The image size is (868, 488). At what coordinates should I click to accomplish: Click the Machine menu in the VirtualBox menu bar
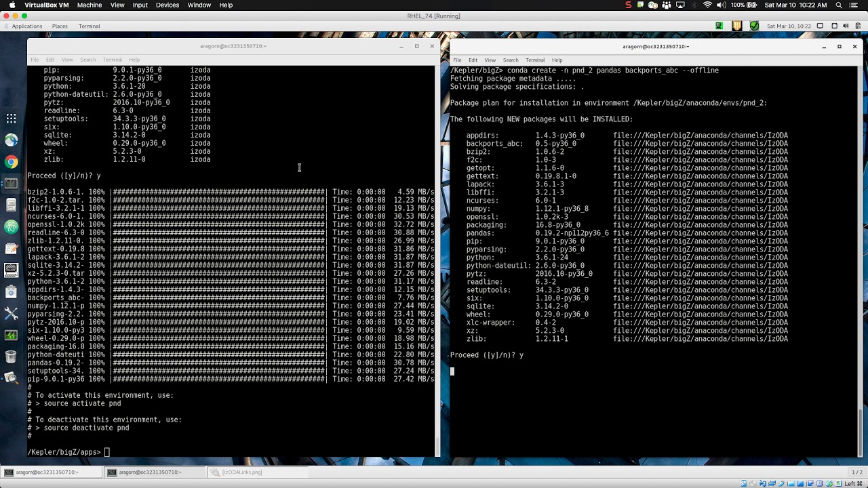click(88, 5)
